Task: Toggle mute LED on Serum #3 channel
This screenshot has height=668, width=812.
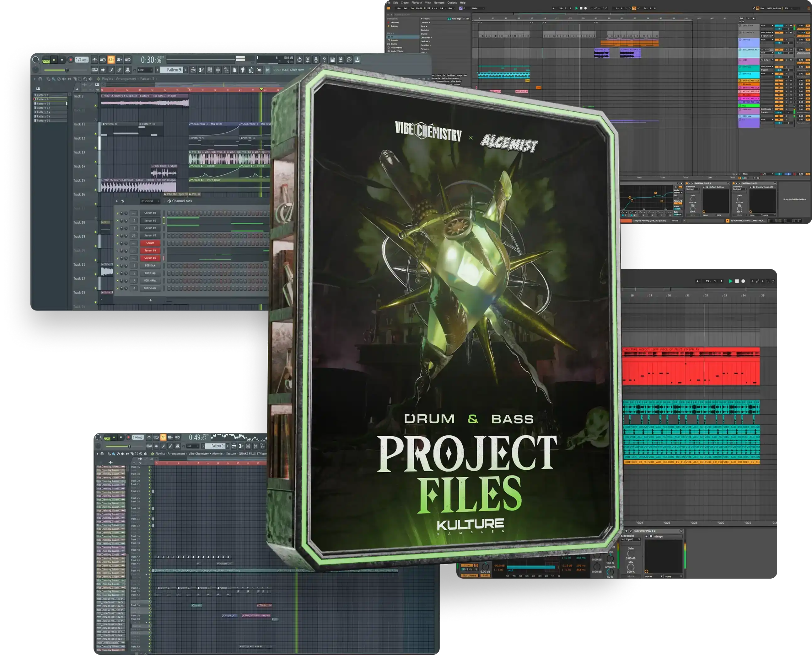Action: pos(117,213)
